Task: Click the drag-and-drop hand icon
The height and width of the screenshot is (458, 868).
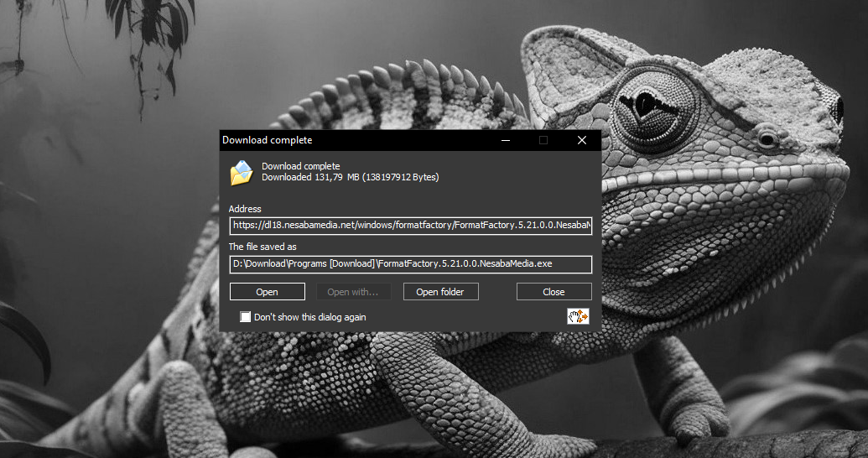Action: (578, 316)
